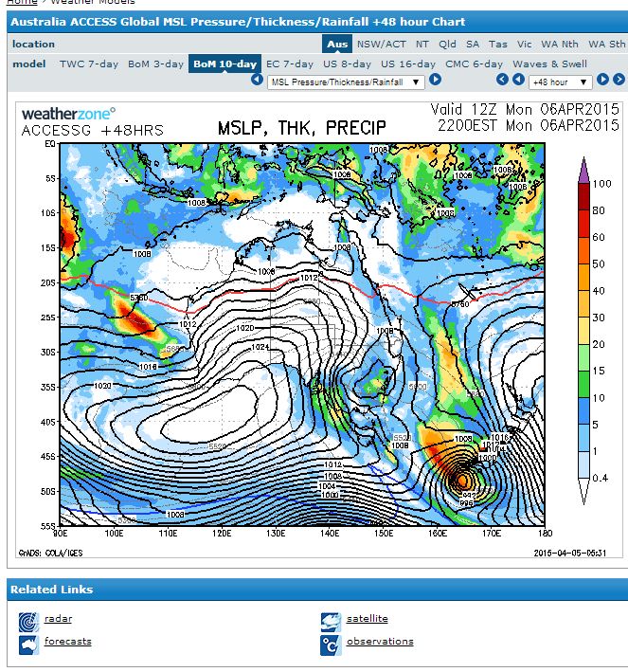
Task: Open the MSL Pressure/Thickness/Rainfall dropdown
Action: pos(346,82)
